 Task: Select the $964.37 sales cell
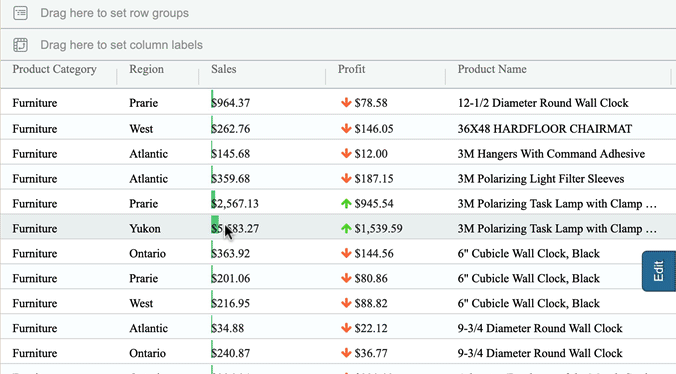[x=230, y=103]
